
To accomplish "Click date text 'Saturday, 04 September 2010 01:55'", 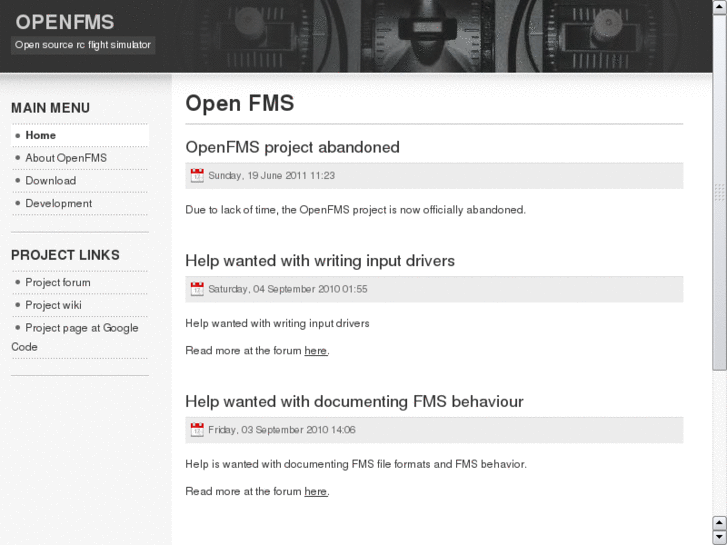I will [288, 289].
